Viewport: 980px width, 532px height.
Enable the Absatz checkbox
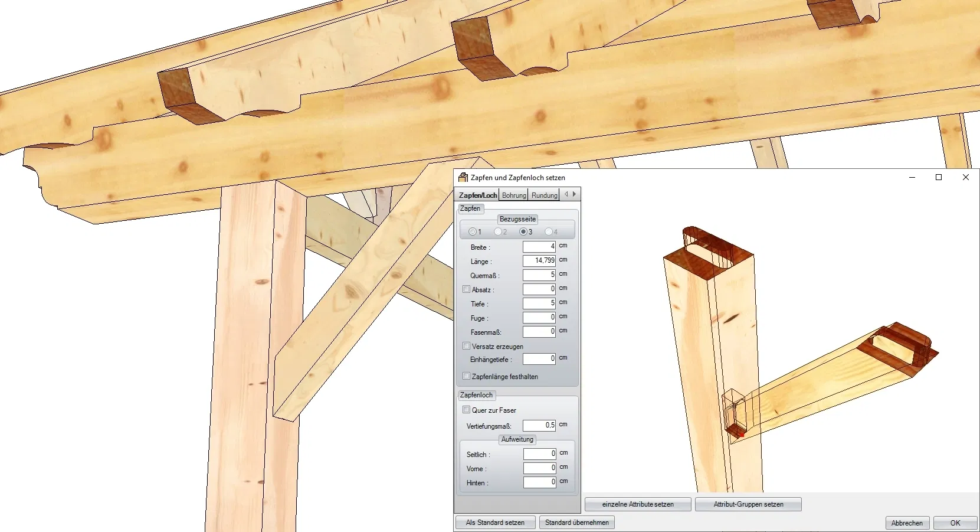467,289
